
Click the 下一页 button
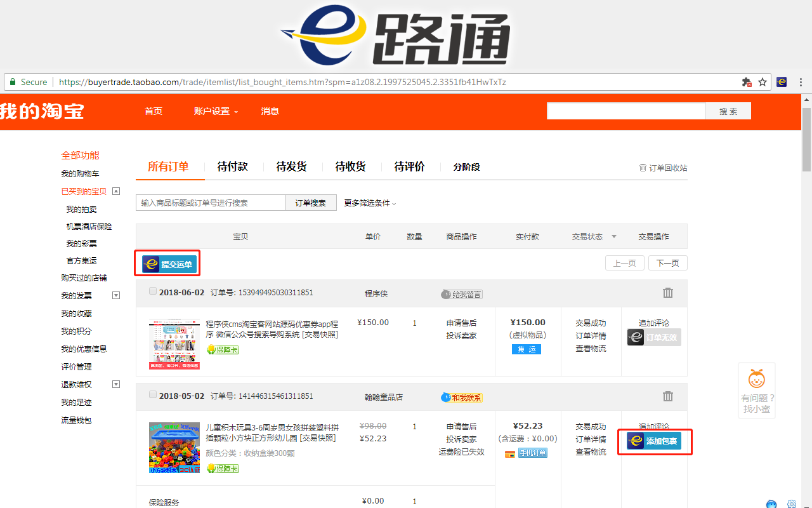(x=668, y=263)
